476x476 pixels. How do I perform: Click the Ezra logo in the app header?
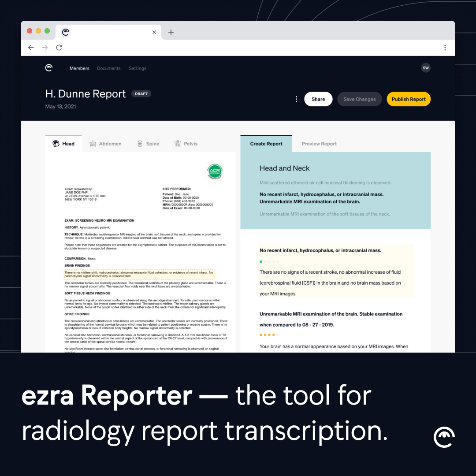click(49, 68)
